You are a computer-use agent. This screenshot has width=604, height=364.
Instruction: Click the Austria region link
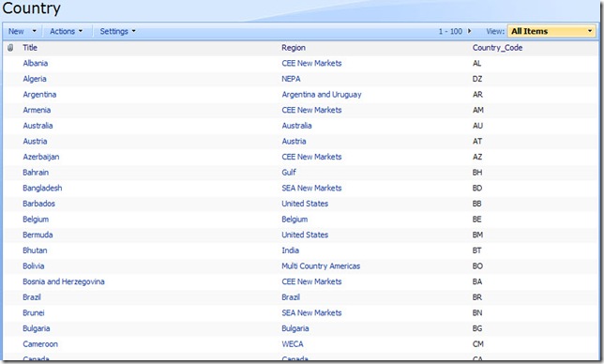tap(294, 142)
